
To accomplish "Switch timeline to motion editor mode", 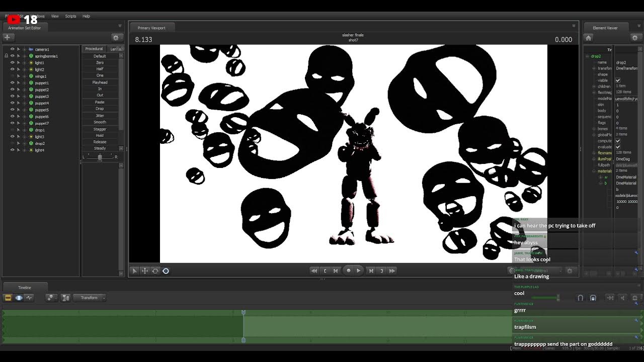I will [19, 298].
